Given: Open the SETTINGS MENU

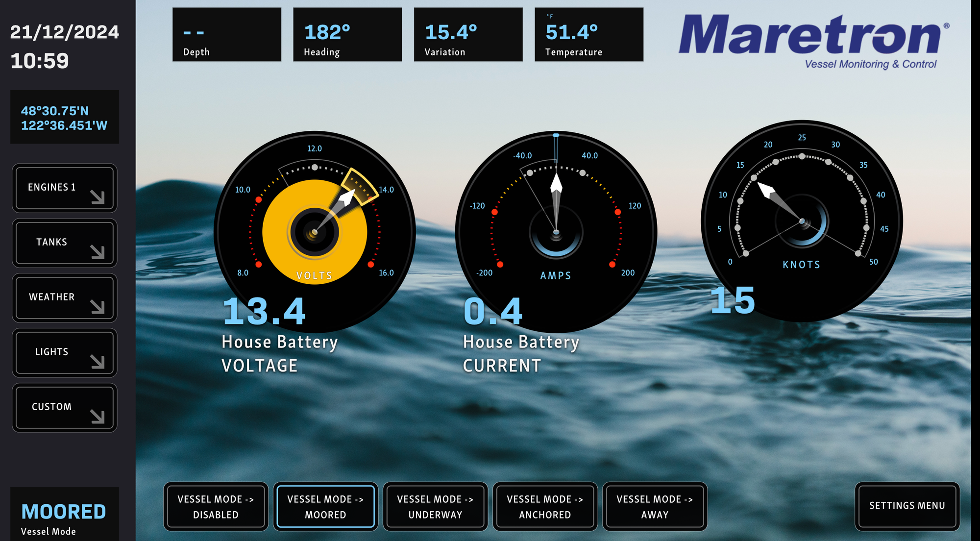Looking at the screenshot, I should [x=907, y=506].
